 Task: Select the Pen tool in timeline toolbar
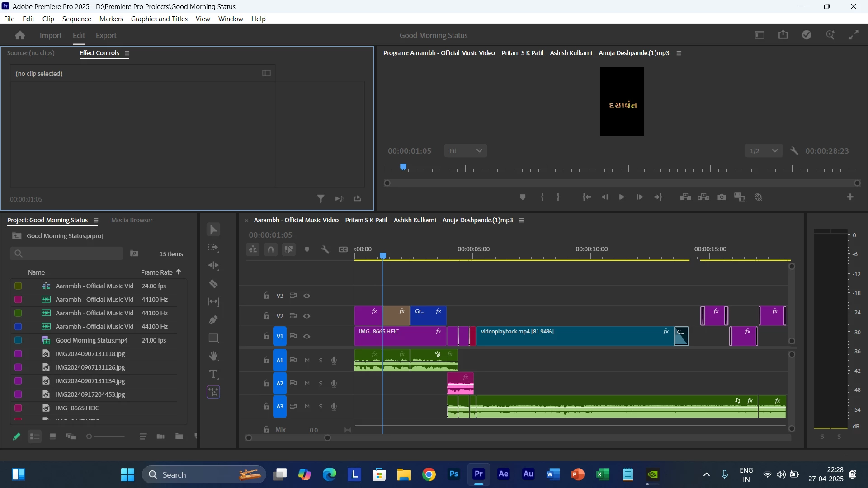point(213,320)
